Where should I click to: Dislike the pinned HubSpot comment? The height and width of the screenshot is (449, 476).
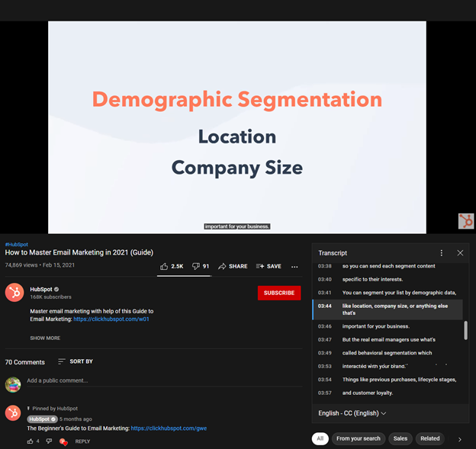(x=49, y=441)
